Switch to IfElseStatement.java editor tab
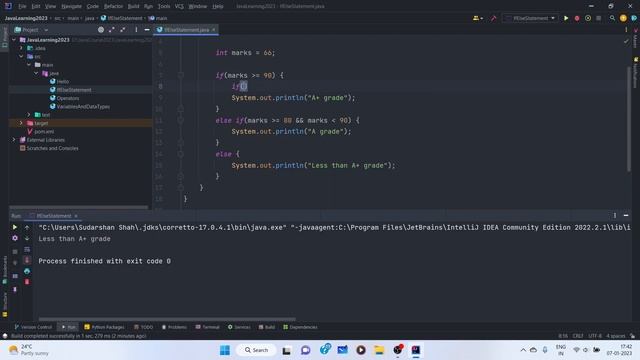Viewport: 640px width, 360px height. point(186,30)
